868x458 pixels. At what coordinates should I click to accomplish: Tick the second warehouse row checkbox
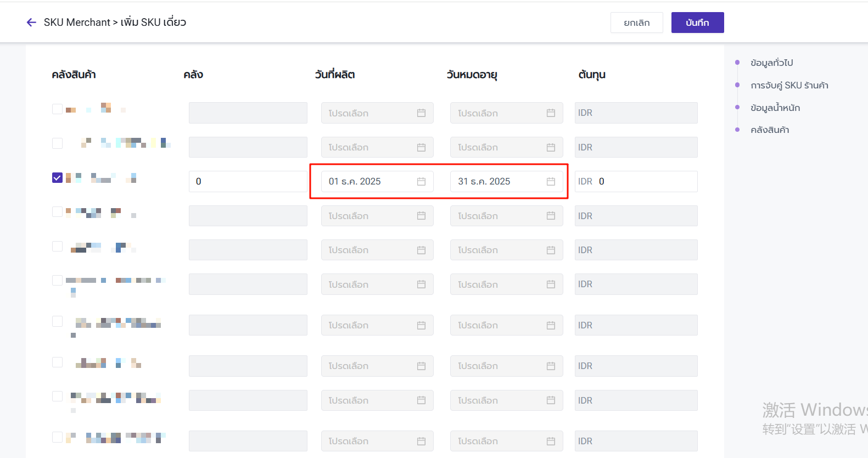[57, 143]
